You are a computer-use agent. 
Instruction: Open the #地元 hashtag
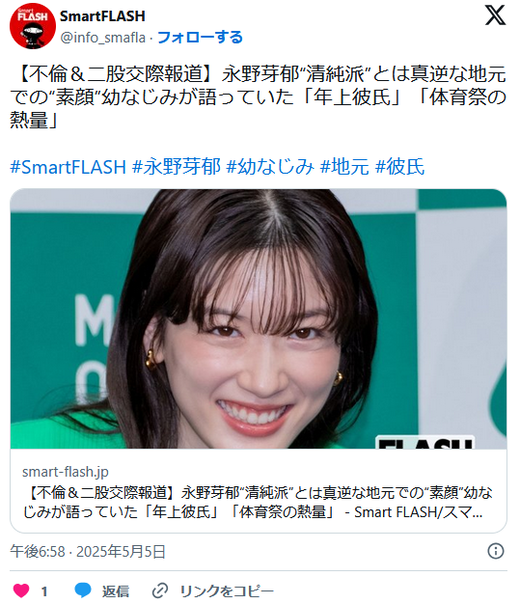point(344,167)
